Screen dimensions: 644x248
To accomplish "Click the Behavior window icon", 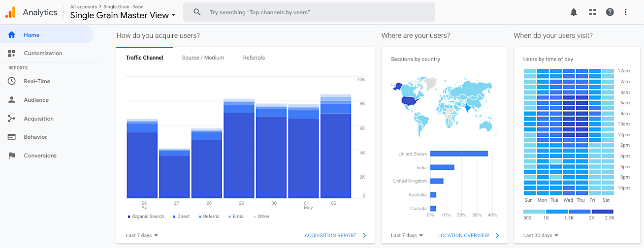I will [12, 137].
